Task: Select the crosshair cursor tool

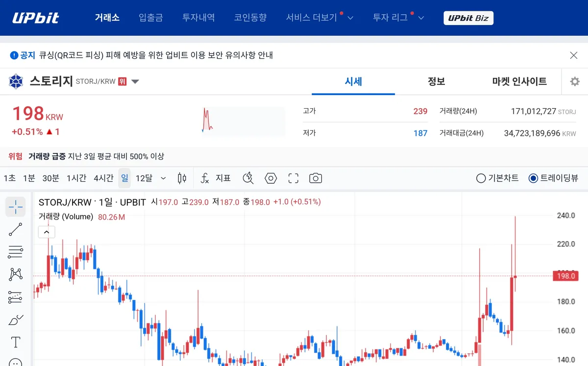Action: pyautogui.click(x=16, y=207)
